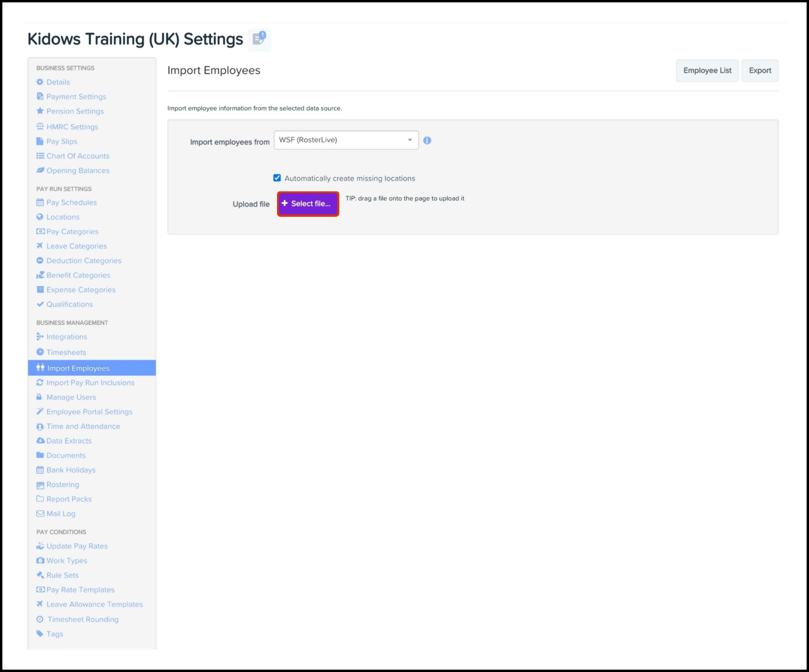The height and width of the screenshot is (672, 809).
Task: Select the Pay Schedules calendar icon
Action: 40,202
